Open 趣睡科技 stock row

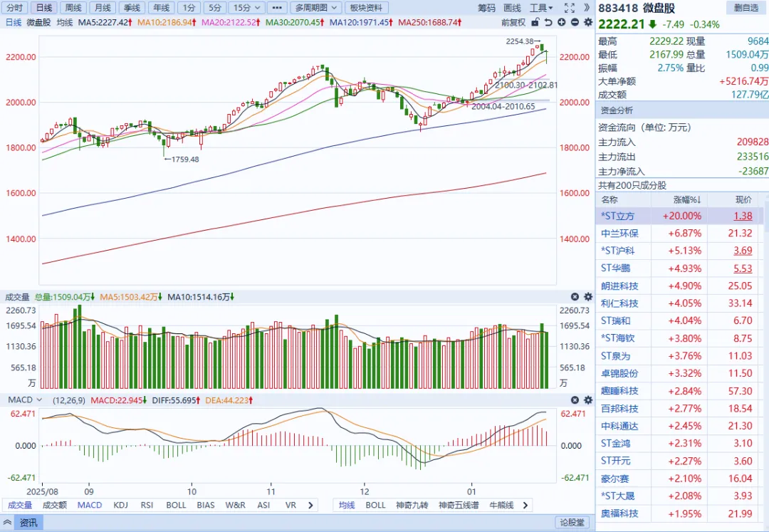point(680,391)
